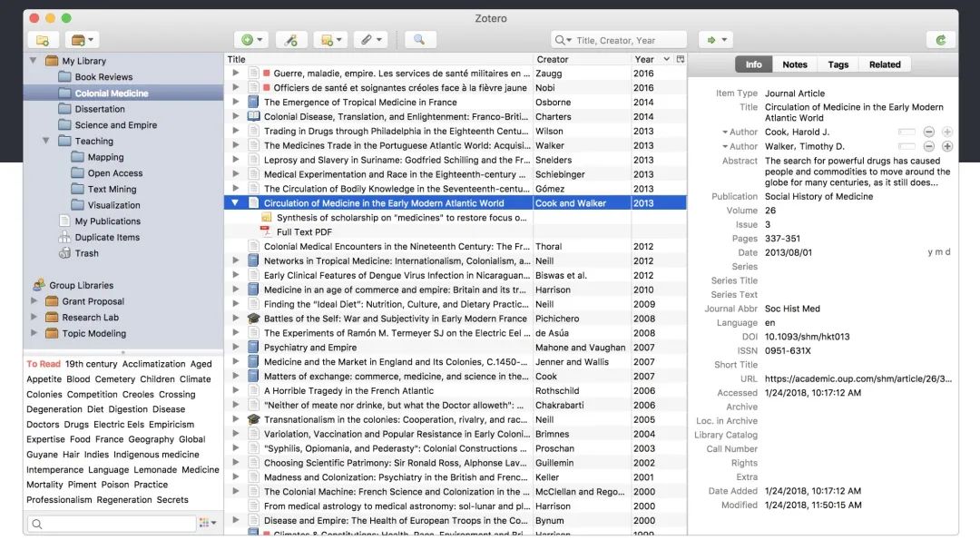This screenshot has width=980, height=550.
Task: Open Duplicate Items
Action: (107, 238)
